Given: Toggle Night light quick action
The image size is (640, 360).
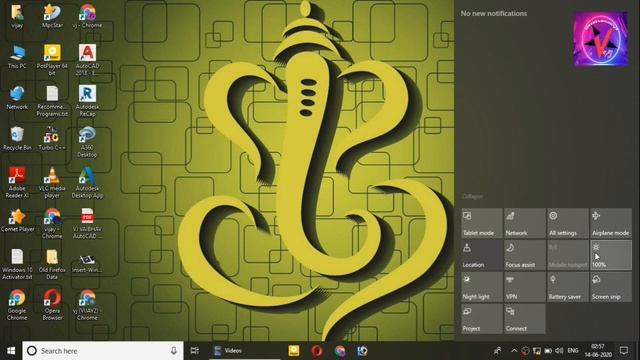Looking at the screenshot, I should pyautogui.click(x=482, y=287).
